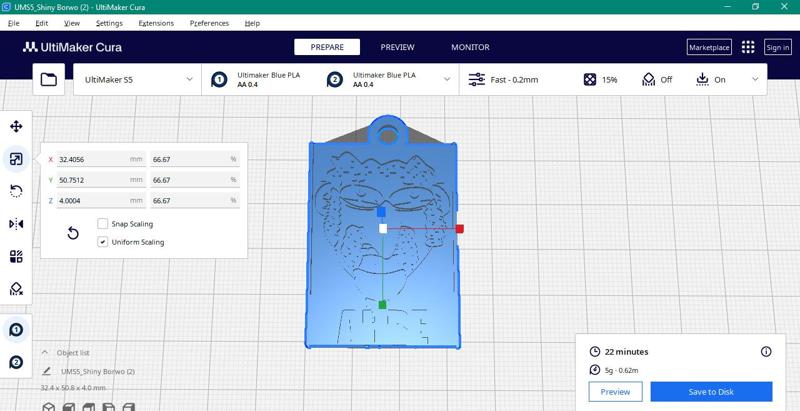Open the Ultimaker apps grid
The height and width of the screenshot is (411, 800).
[x=747, y=47]
